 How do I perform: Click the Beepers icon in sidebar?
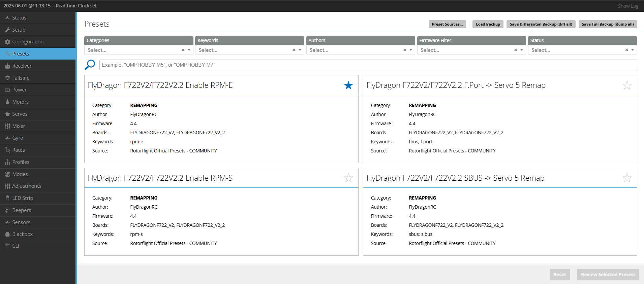(x=7, y=210)
